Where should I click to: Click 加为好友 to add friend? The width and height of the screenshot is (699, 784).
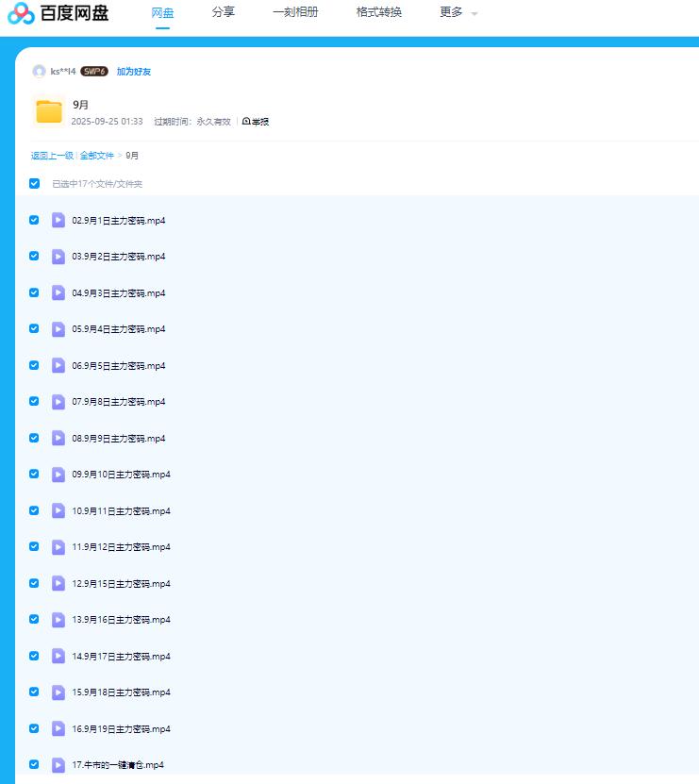(134, 72)
